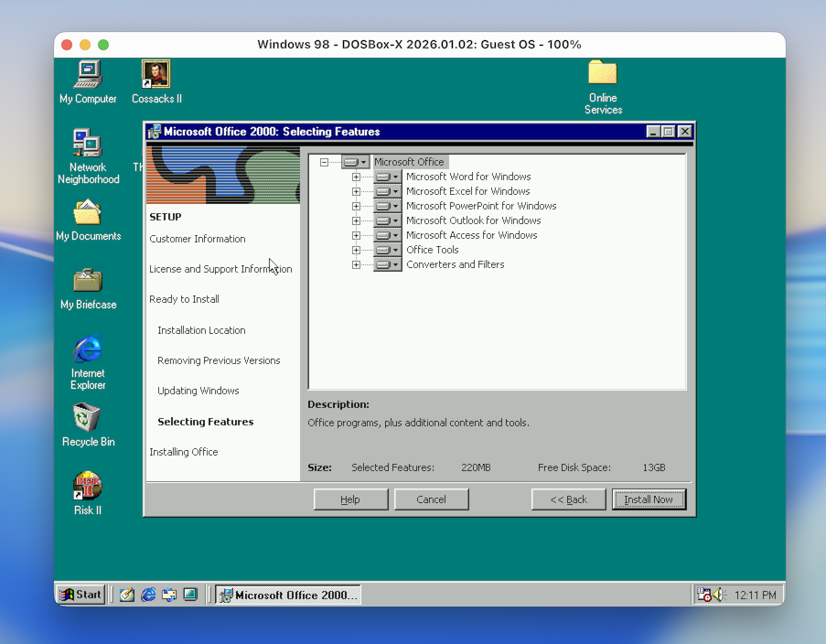826x644 pixels.
Task: Click the 220MB selected features size
Action: (x=476, y=467)
